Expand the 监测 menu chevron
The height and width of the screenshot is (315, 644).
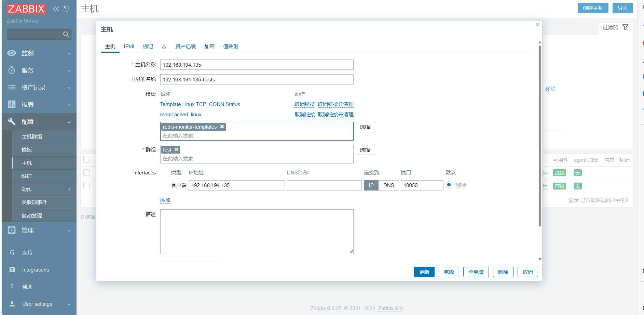[69, 54]
